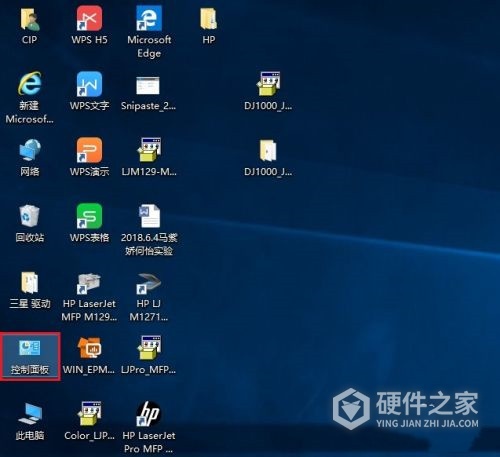Open the Microsoft Edge shortcut
The width and height of the screenshot is (500, 457).
149,19
